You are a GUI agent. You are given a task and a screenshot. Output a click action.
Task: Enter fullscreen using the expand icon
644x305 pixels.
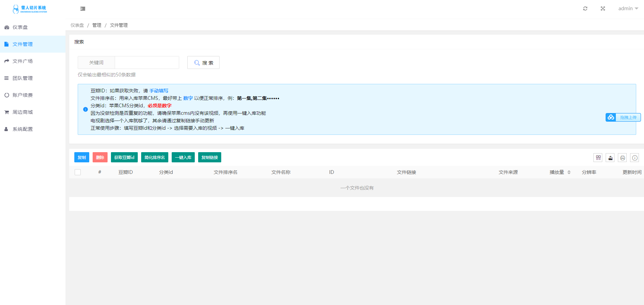coord(603,8)
